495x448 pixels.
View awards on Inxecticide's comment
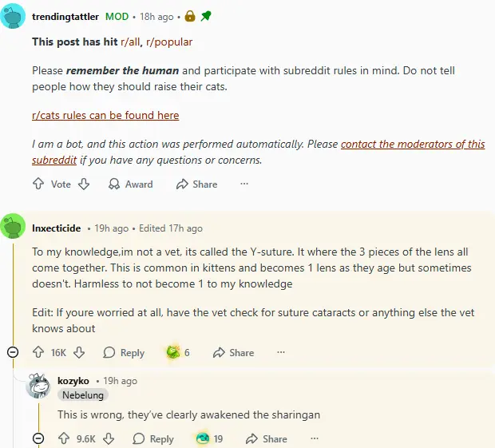click(177, 352)
